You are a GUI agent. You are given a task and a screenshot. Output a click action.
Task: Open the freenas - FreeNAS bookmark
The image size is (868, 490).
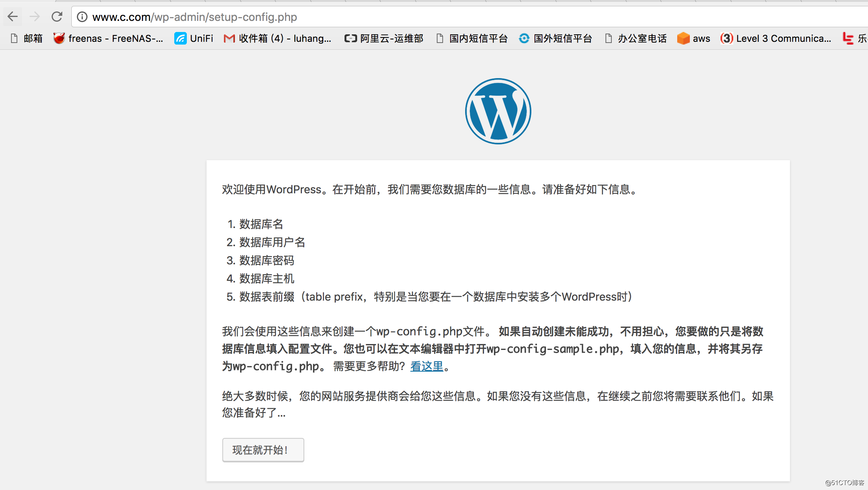pyautogui.click(x=108, y=38)
